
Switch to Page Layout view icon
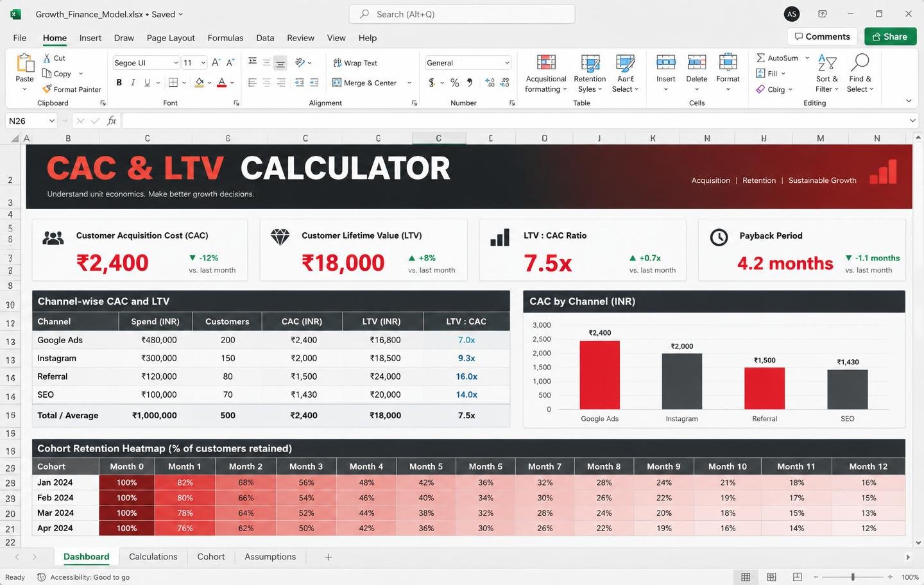772,577
